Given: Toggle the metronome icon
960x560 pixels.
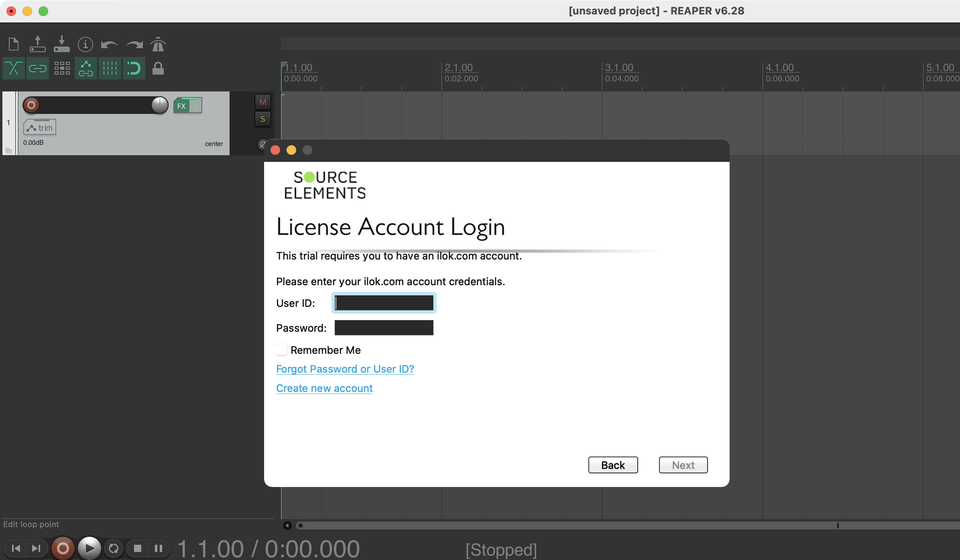Looking at the screenshot, I should (158, 44).
